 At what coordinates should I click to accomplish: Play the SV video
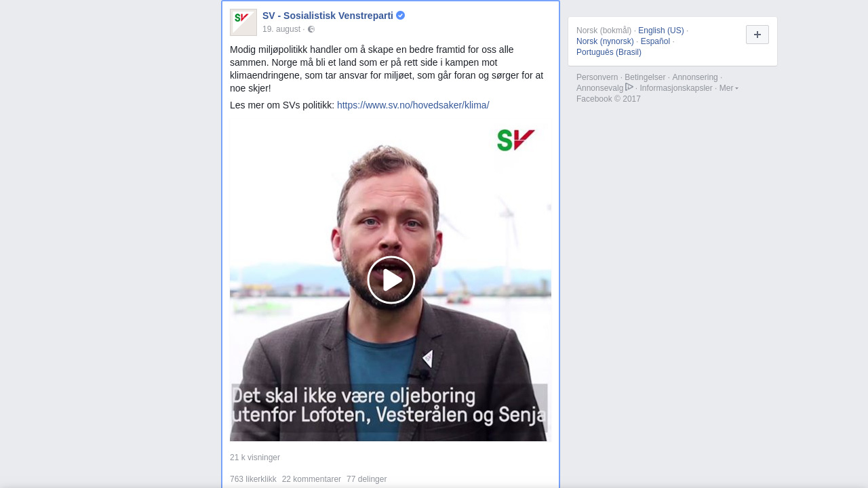[x=391, y=280]
